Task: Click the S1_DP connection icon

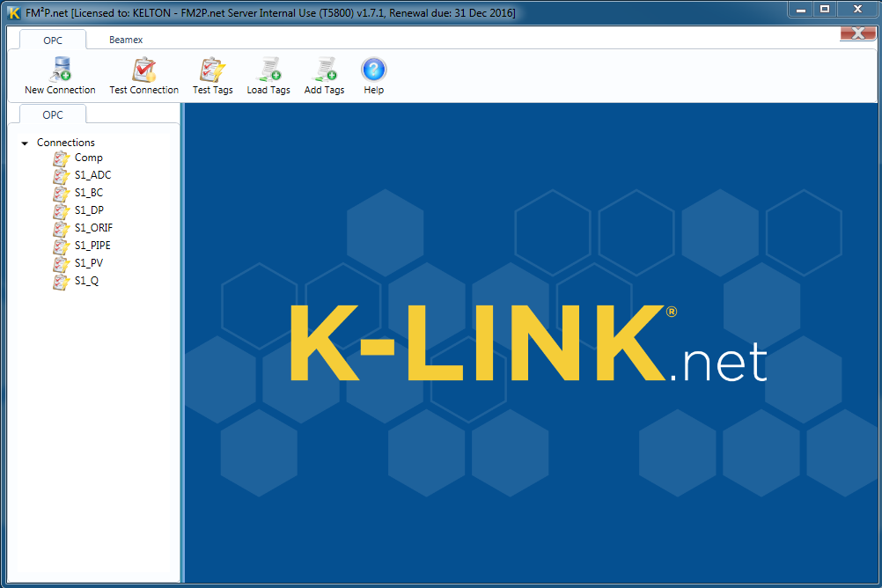Action: coord(62,211)
